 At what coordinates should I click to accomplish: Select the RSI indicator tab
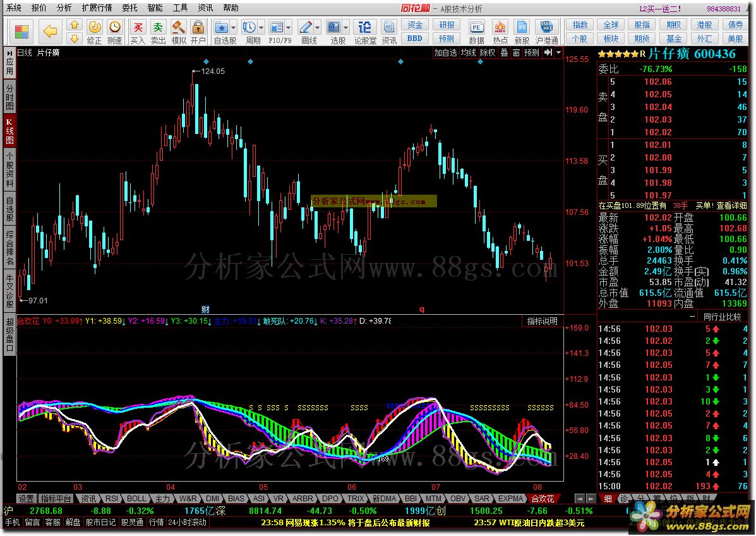coord(111,498)
